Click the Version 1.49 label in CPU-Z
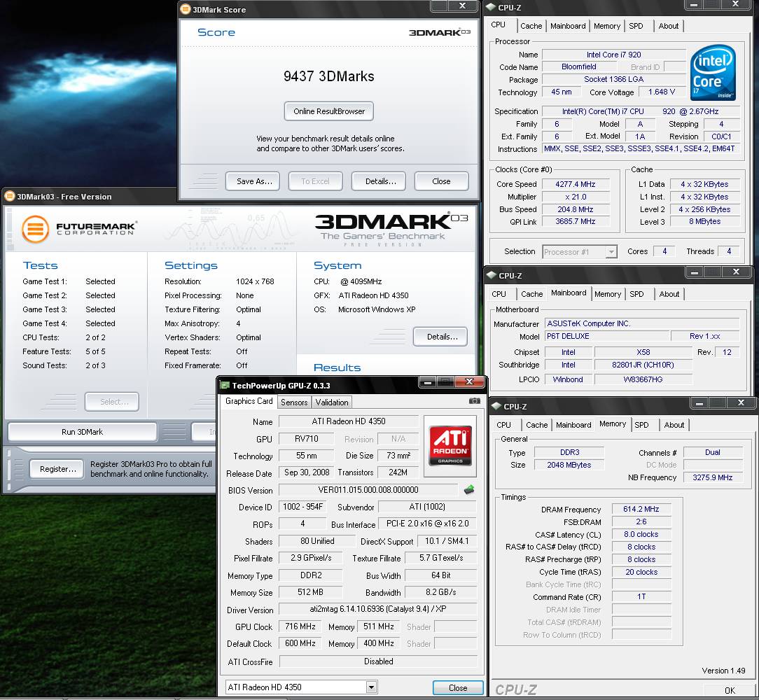Image resolution: width=759 pixels, height=700 pixels. click(x=723, y=671)
